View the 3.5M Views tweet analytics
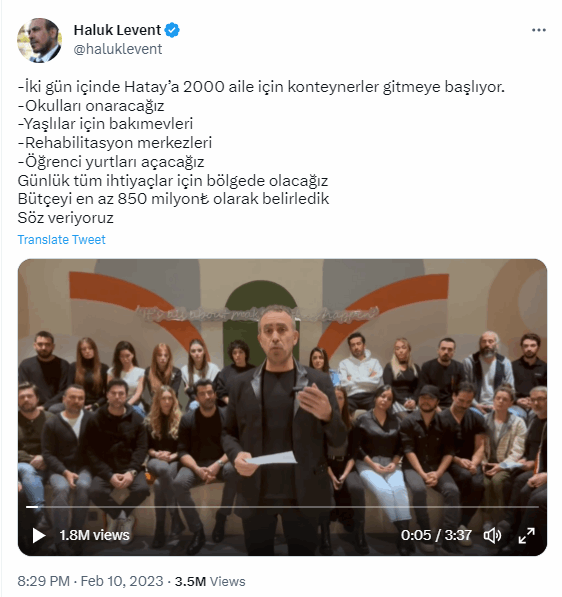Image resolution: width=562 pixels, height=597 pixels. coord(210,581)
